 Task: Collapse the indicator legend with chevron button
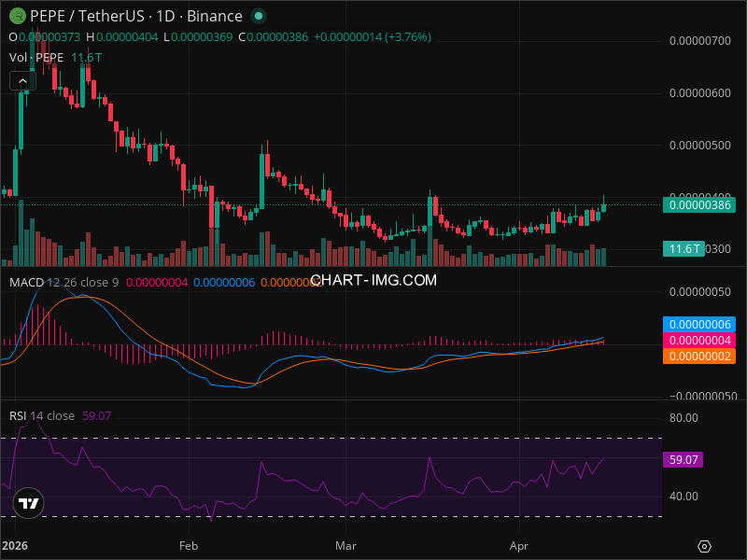pos(22,81)
